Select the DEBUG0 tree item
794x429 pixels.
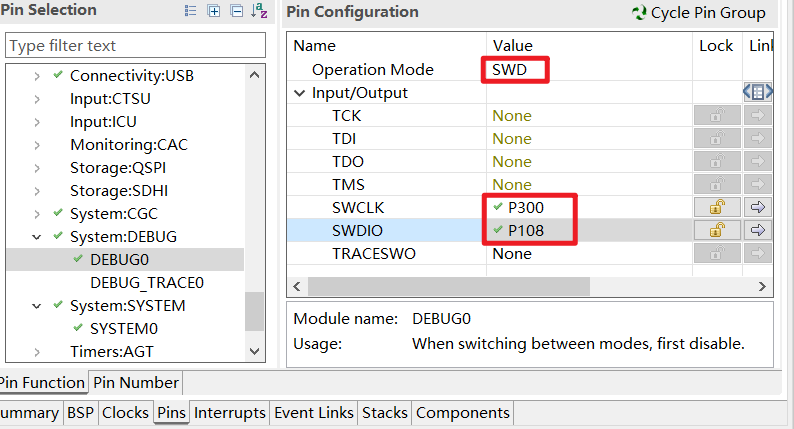click(120, 260)
